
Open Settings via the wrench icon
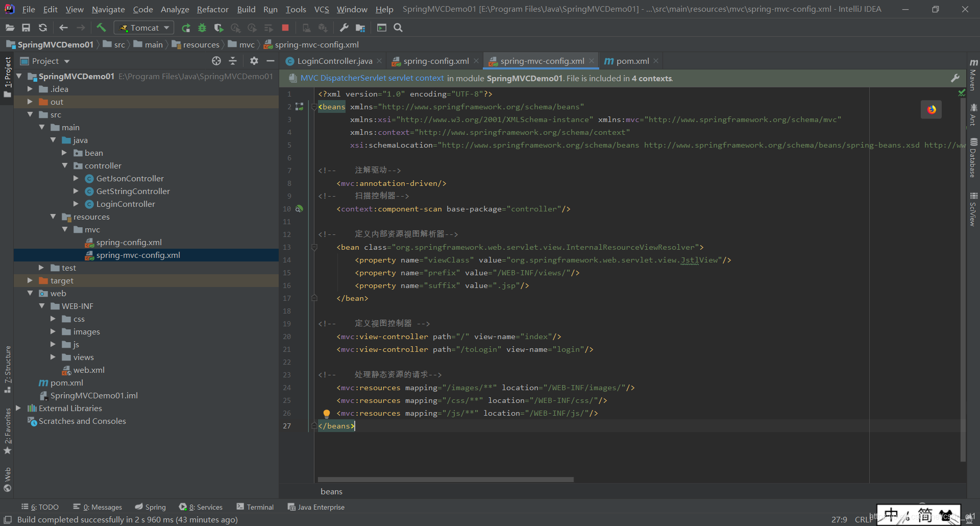[x=344, y=28]
